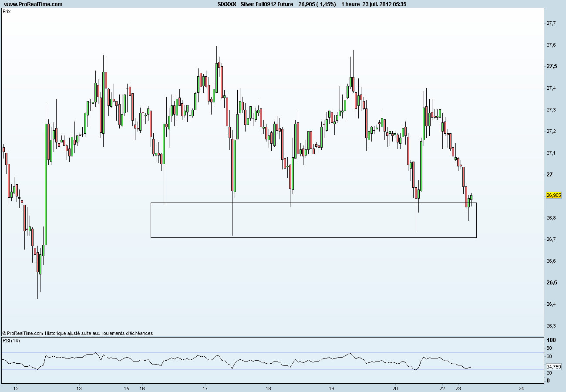The width and height of the screenshot is (566, 392).
Task: Click the 'Prix' panel label
Action: click(7, 12)
